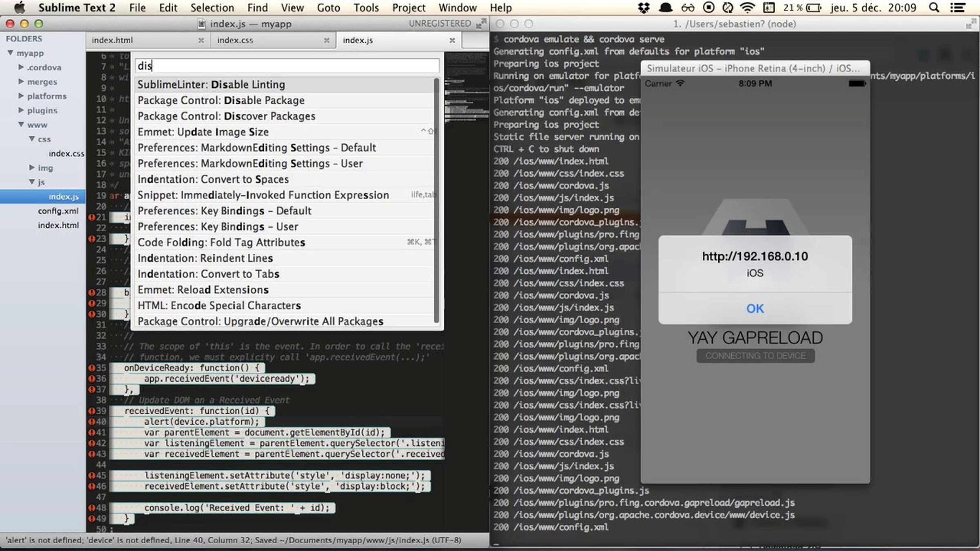Image resolution: width=980 pixels, height=551 pixels.
Task: Choose Package Control: Discover Packages
Action: pos(284,116)
